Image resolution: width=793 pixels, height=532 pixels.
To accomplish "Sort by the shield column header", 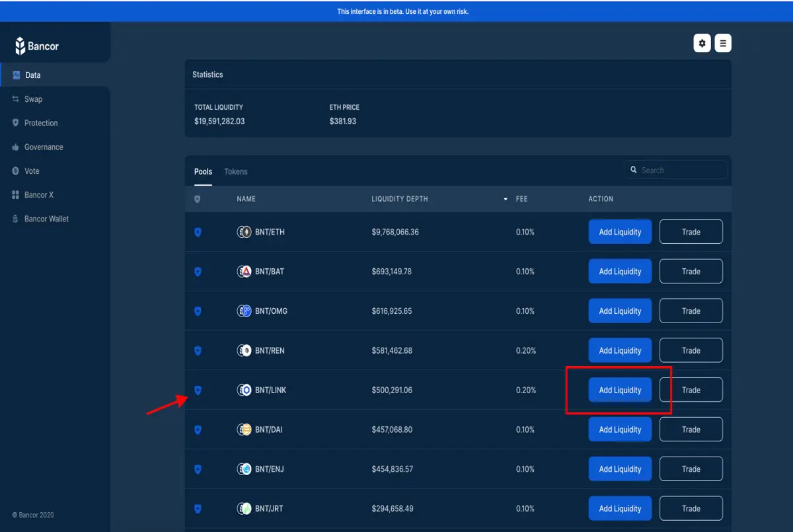I will click(197, 199).
